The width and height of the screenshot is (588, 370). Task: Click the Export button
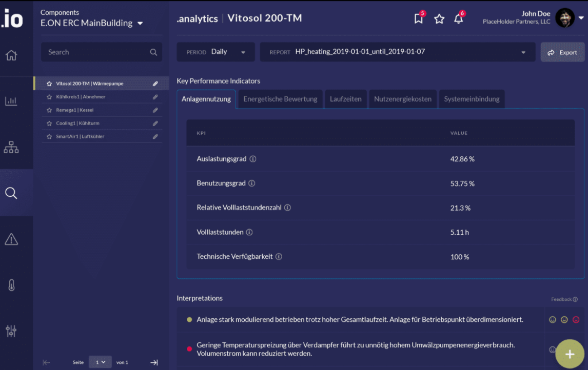(x=562, y=52)
